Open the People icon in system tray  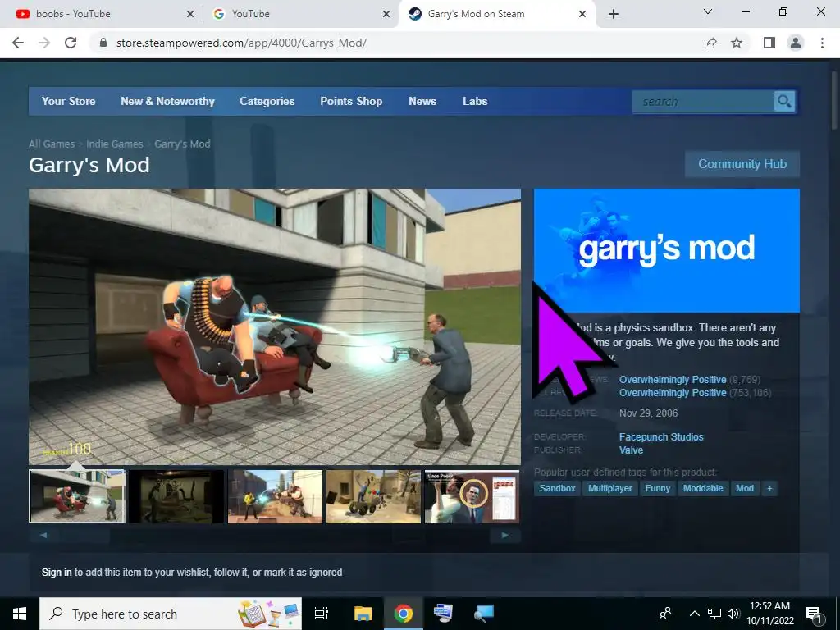(665, 614)
